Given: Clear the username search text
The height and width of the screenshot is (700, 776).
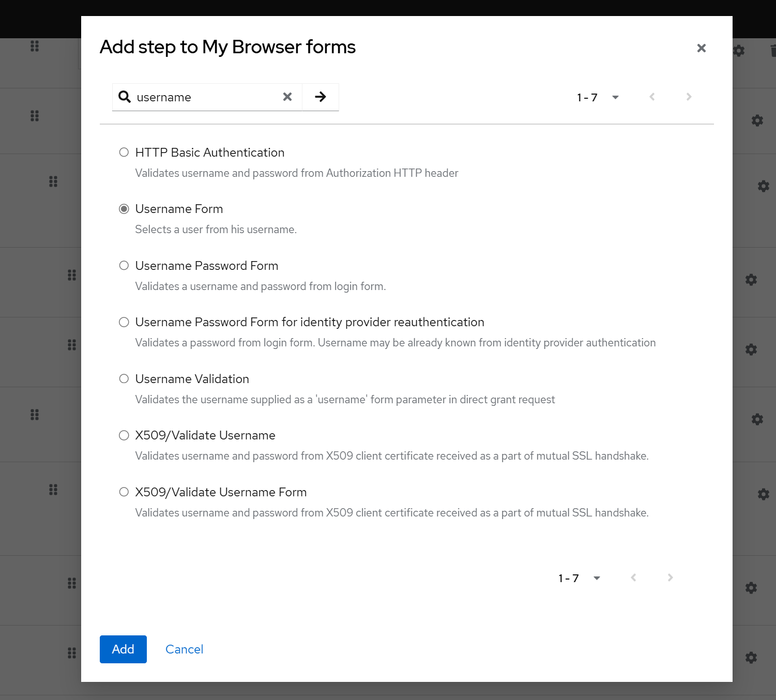Looking at the screenshot, I should coord(287,97).
